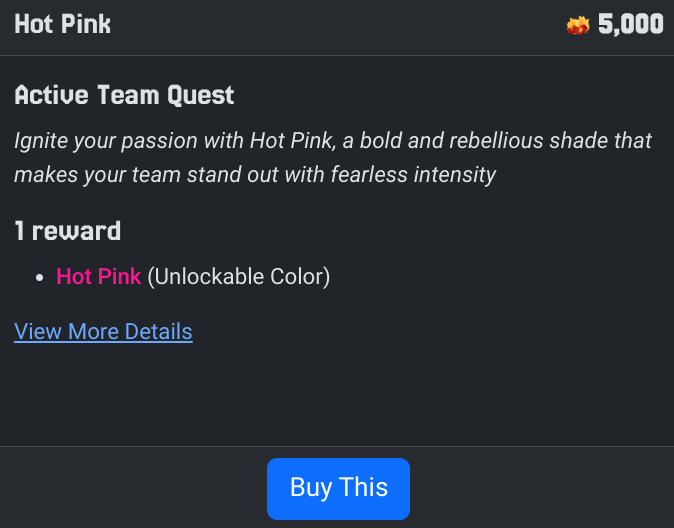Viewport: 674px width, 528px height.
Task: Click the word 'Details' in the link
Action: (x=158, y=331)
